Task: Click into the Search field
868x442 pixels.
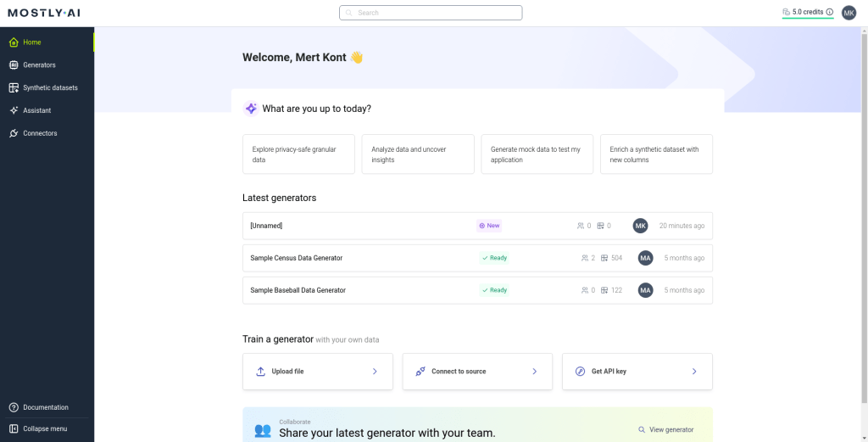Action: click(x=431, y=13)
